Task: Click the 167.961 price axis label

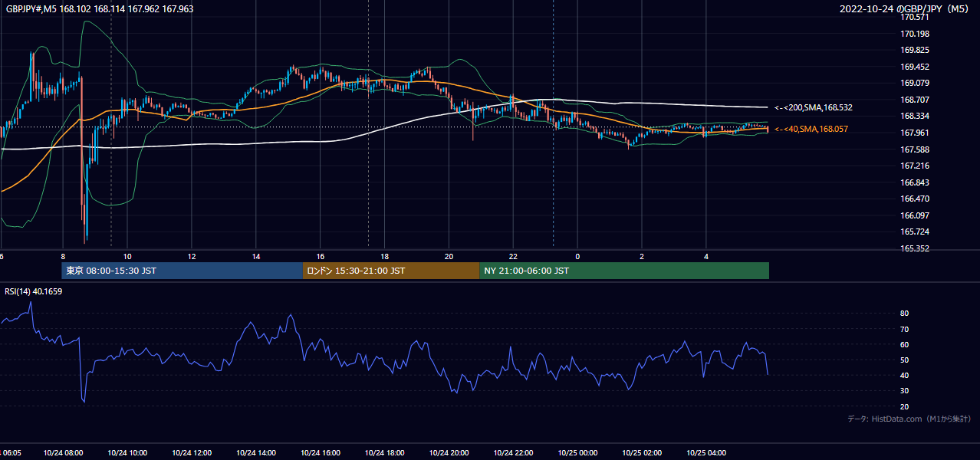Action: point(915,133)
